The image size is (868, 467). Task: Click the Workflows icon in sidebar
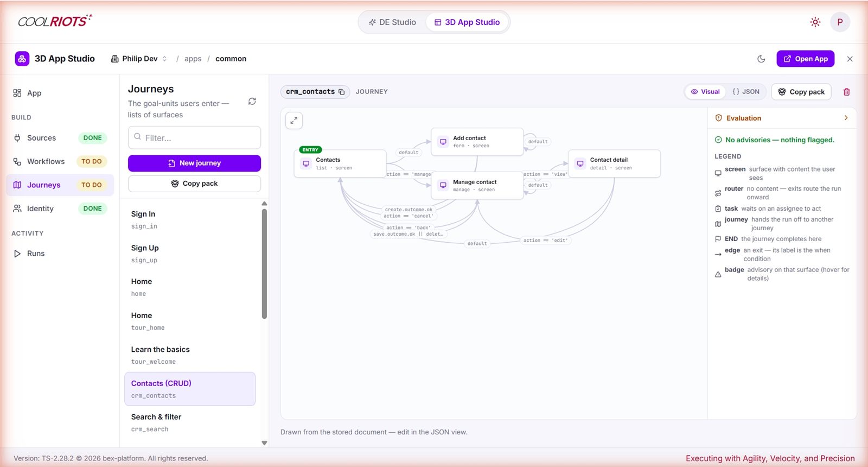pyautogui.click(x=17, y=161)
